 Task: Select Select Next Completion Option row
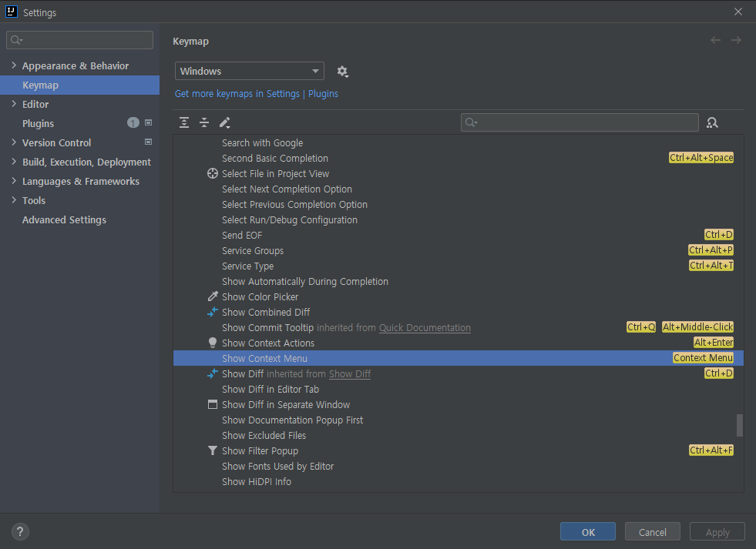(x=458, y=189)
